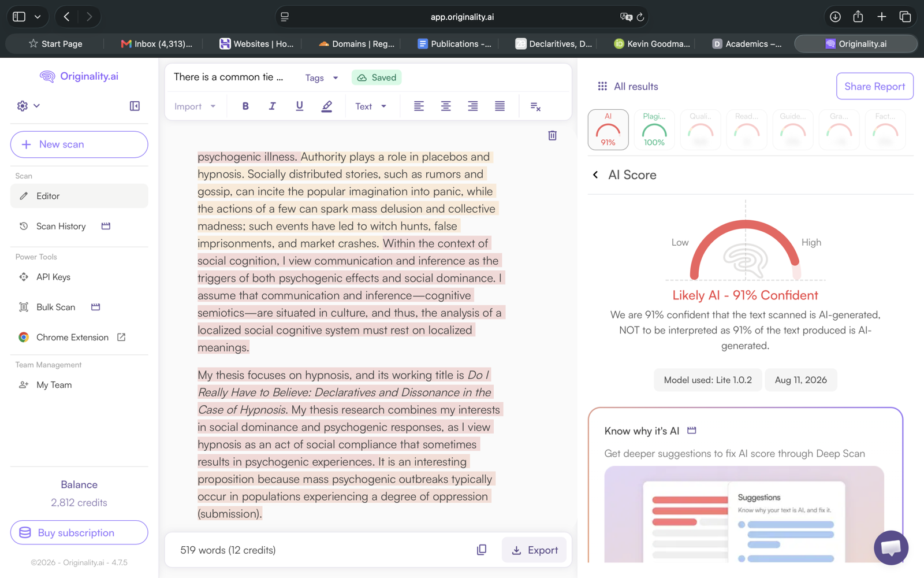Go back from AI Score panel
Image resolution: width=924 pixels, height=578 pixels.
[595, 175]
